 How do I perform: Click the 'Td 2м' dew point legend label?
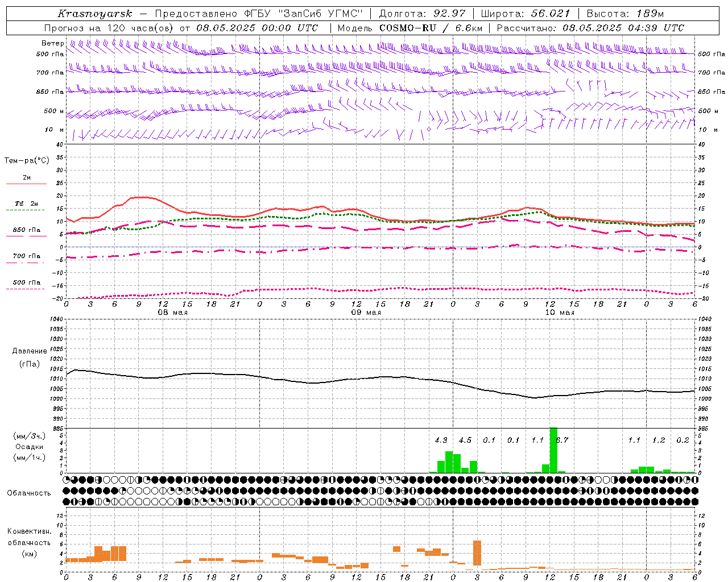point(26,203)
